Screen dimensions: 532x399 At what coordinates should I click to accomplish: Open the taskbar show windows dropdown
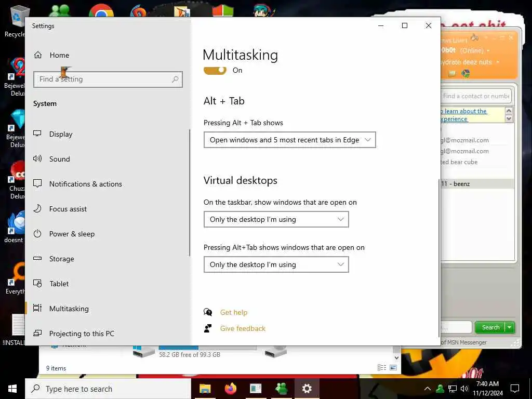tap(276, 219)
